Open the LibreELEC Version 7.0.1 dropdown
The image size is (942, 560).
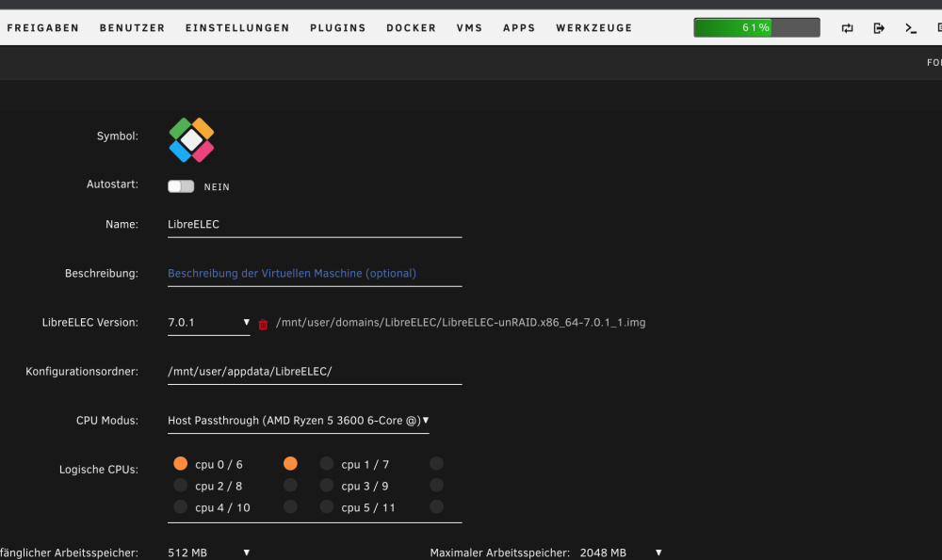(208, 323)
